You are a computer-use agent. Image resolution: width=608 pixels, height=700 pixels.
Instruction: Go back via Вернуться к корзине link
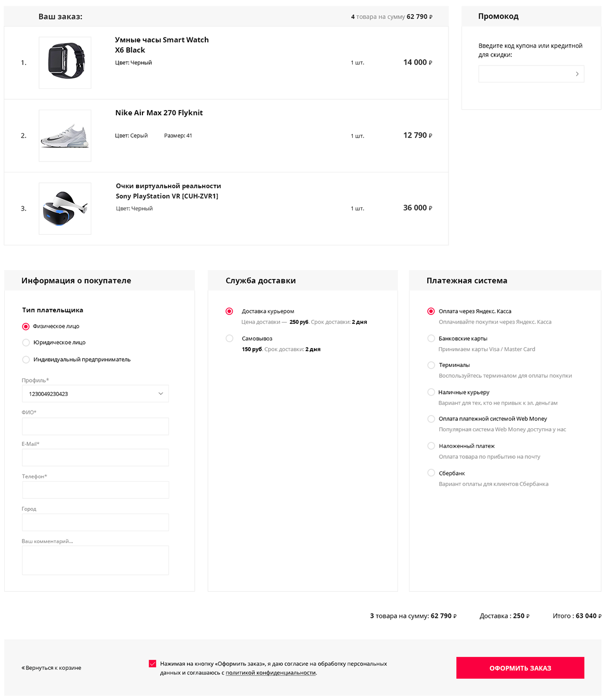(51, 668)
